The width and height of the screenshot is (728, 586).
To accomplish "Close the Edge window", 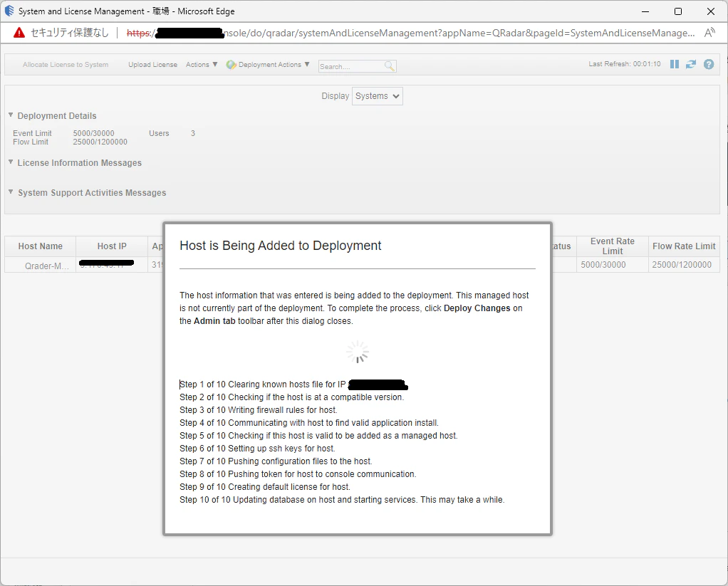I will 710,11.
